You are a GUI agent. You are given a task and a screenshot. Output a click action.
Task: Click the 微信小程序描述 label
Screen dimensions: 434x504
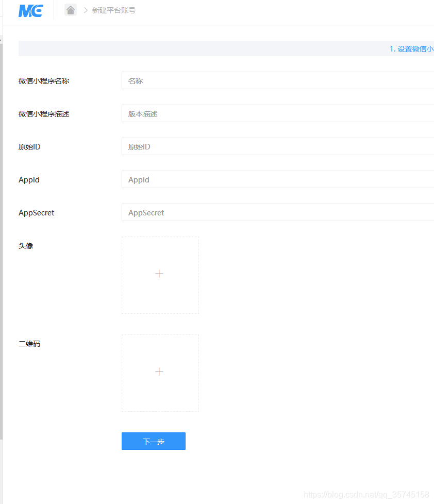click(x=44, y=114)
